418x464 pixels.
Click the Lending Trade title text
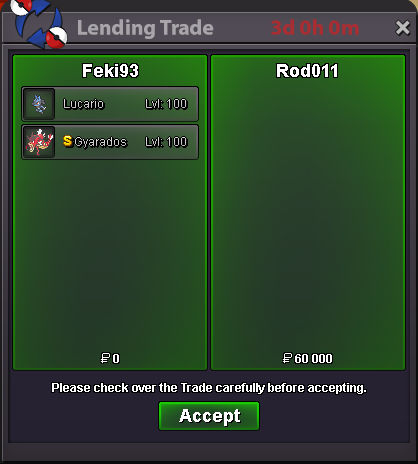pyautogui.click(x=145, y=28)
